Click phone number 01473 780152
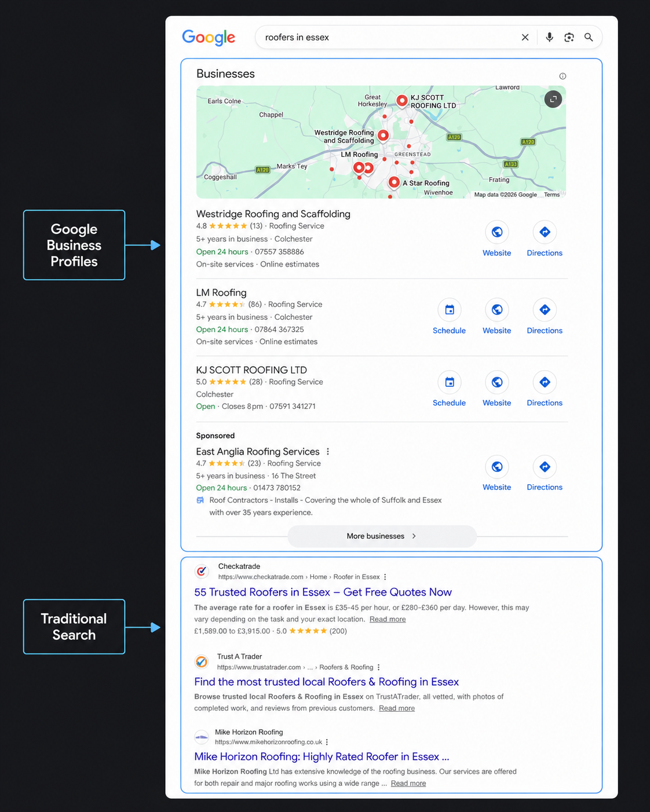 pyautogui.click(x=277, y=488)
